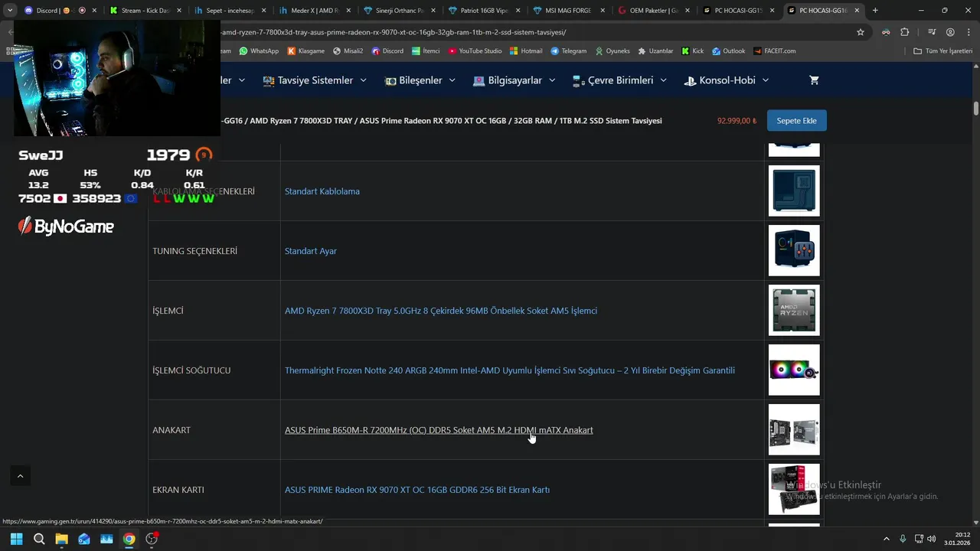
Task: Switch to the Sinerji Orthanc tab
Action: pyautogui.click(x=398, y=11)
